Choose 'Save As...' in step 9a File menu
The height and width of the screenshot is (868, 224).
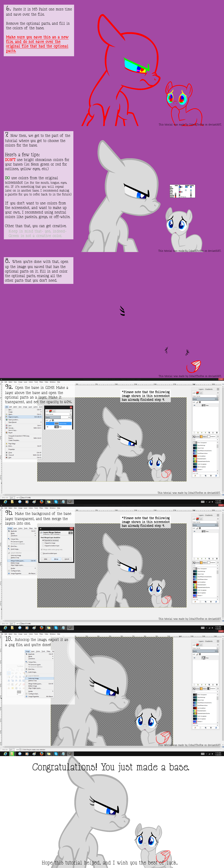pos(24,428)
